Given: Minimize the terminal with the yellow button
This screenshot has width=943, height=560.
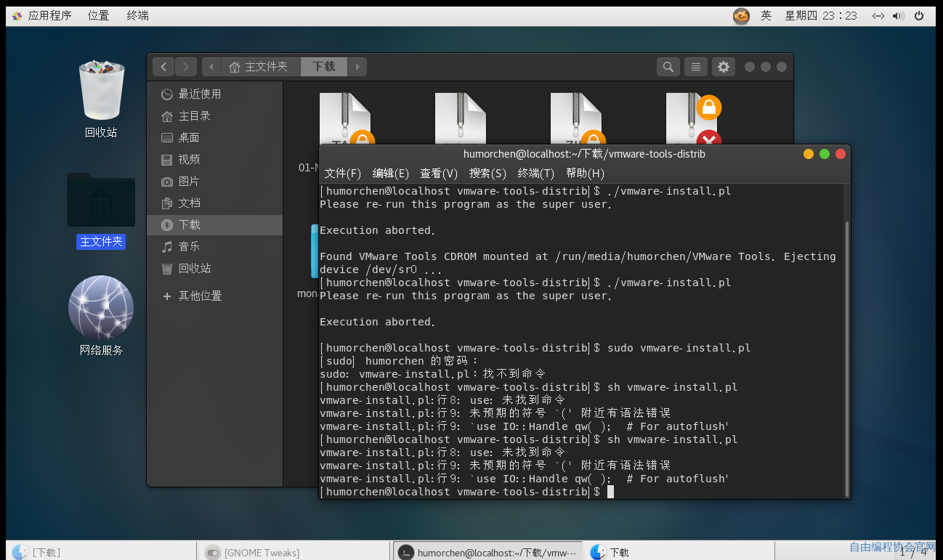Looking at the screenshot, I should (x=809, y=154).
